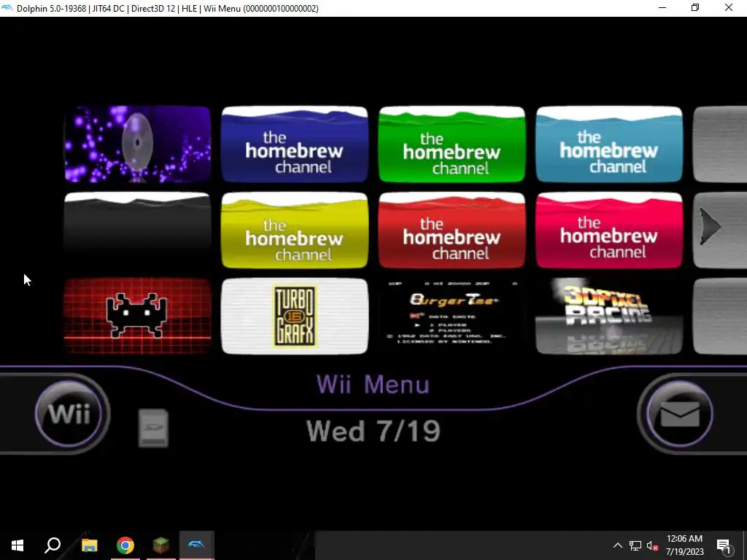Open Google Chrome from taskbar
747x560 pixels.
point(125,545)
